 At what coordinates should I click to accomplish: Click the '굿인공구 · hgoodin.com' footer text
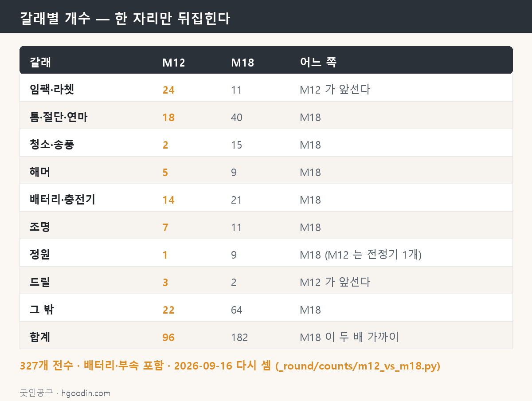65,393
